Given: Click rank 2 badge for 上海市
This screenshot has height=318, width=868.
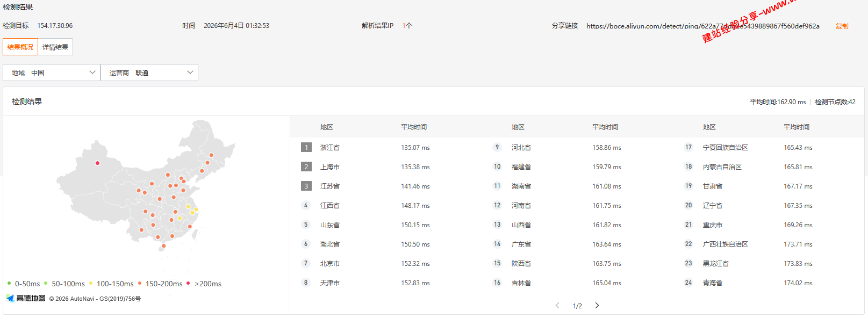Looking at the screenshot, I should (306, 167).
